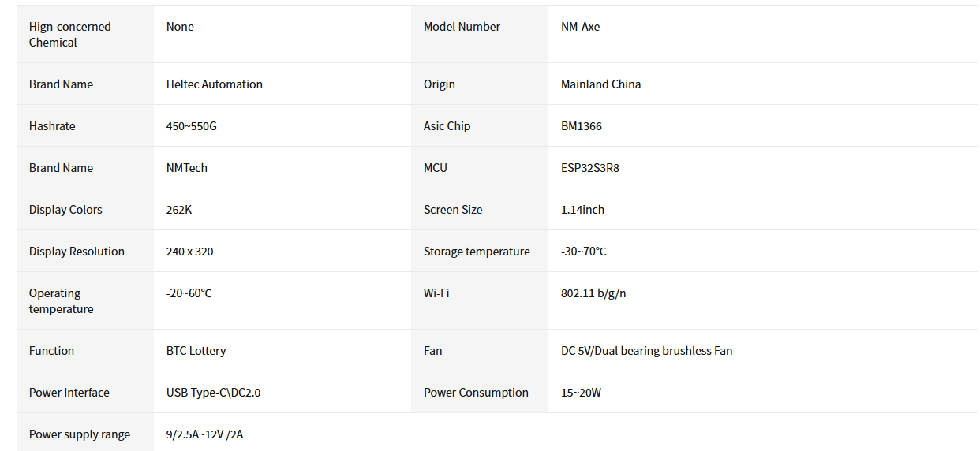Select the "-20~60°C" operating temperature value

pos(189,293)
